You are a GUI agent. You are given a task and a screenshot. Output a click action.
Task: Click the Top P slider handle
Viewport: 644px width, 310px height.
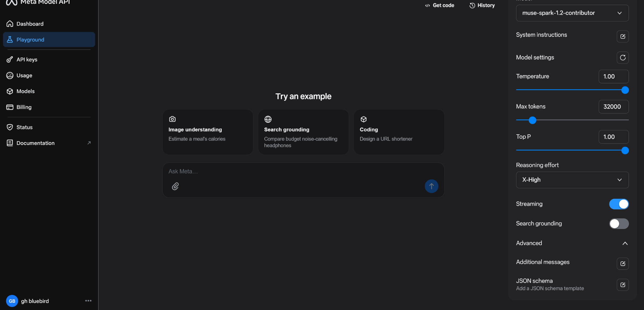point(625,151)
